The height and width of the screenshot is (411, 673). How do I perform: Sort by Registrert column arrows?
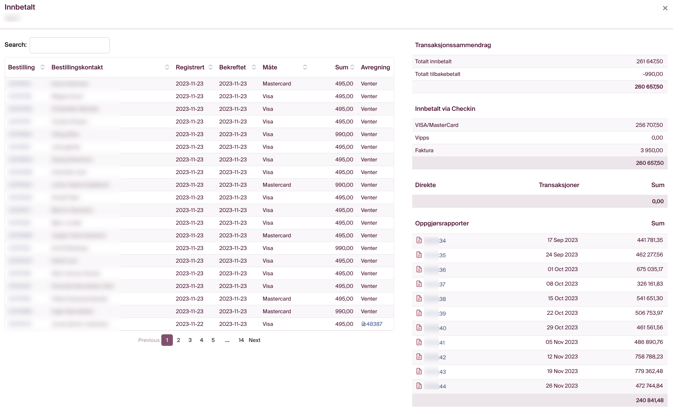[210, 67]
